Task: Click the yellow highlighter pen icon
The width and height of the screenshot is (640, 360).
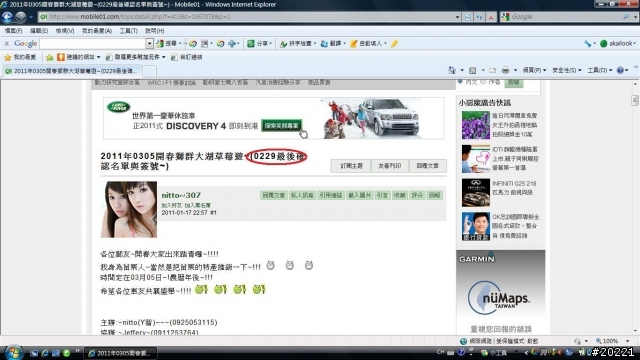Action: (x=394, y=43)
